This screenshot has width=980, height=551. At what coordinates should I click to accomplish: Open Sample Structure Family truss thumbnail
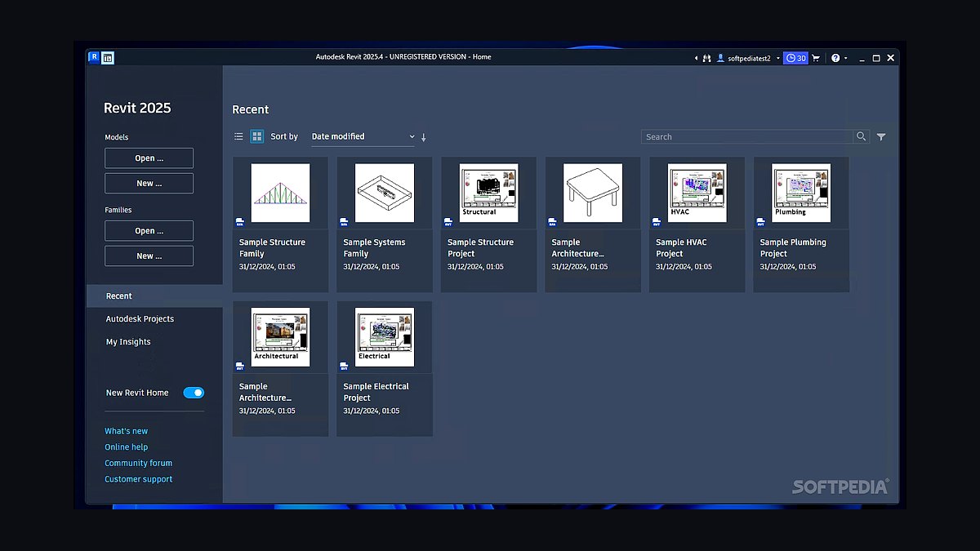click(x=280, y=193)
